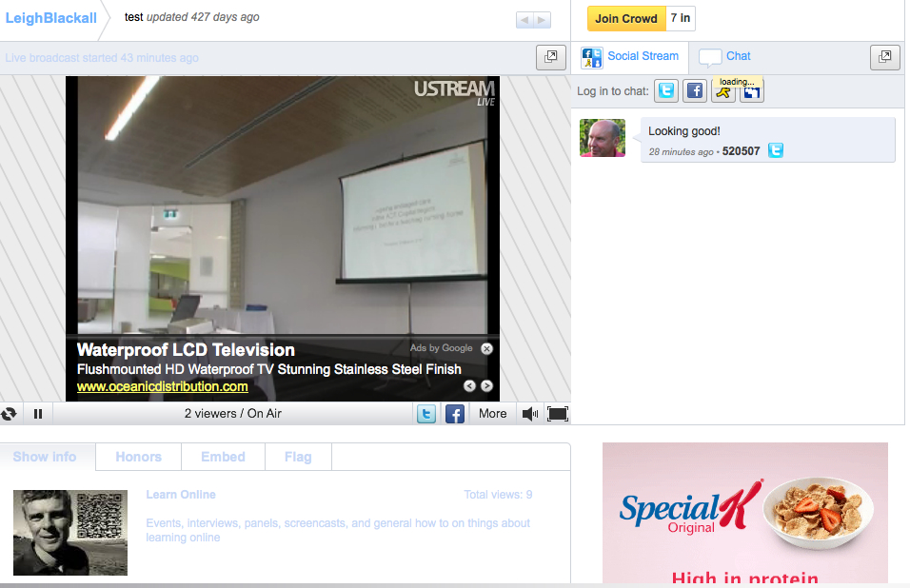
Task: Share the broadcast on Facebook
Action: 455,414
